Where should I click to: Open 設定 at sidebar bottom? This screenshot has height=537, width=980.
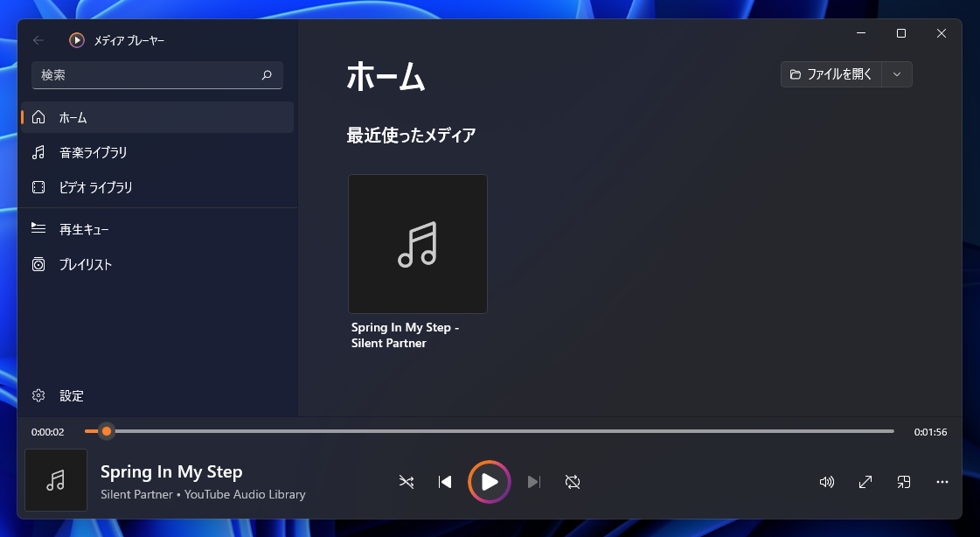click(157, 395)
